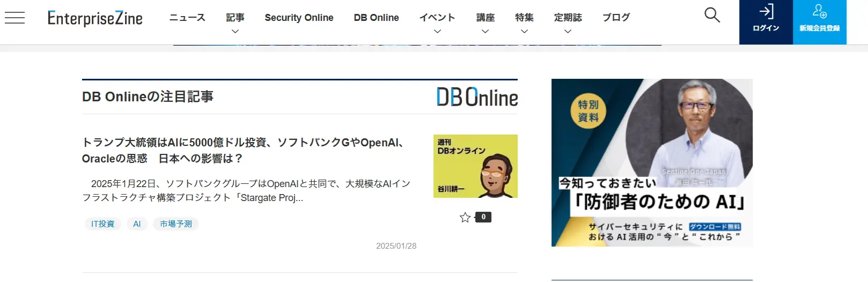
Task: Open the ニュース menu item
Action: (187, 18)
